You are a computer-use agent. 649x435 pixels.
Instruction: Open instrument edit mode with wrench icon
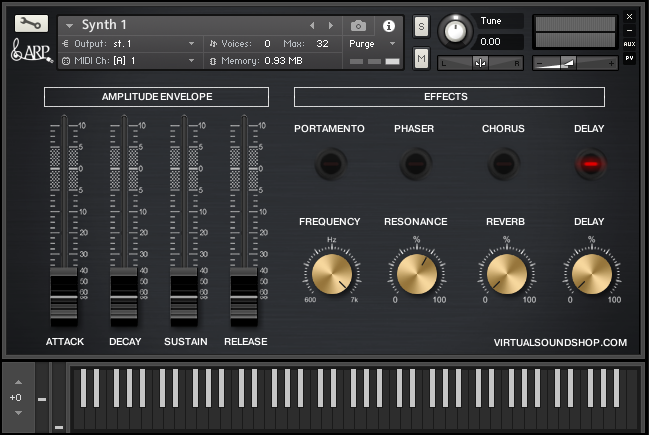click(x=30, y=23)
